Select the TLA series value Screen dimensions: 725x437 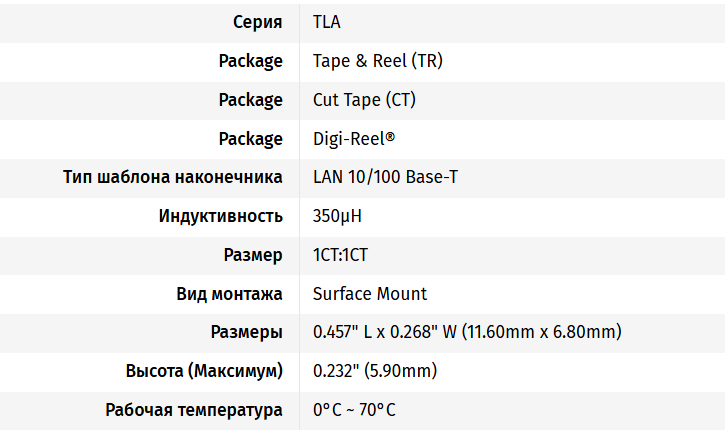pyautogui.click(x=326, y=22)
